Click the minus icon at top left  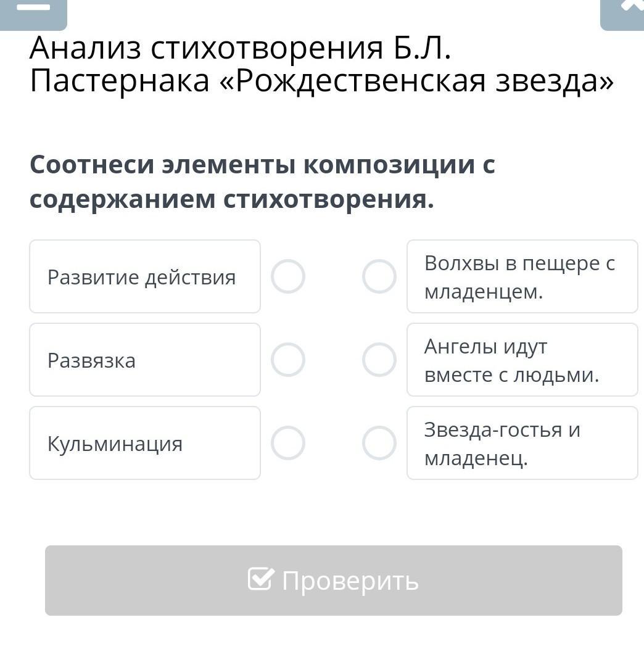(x=33, y=8)
